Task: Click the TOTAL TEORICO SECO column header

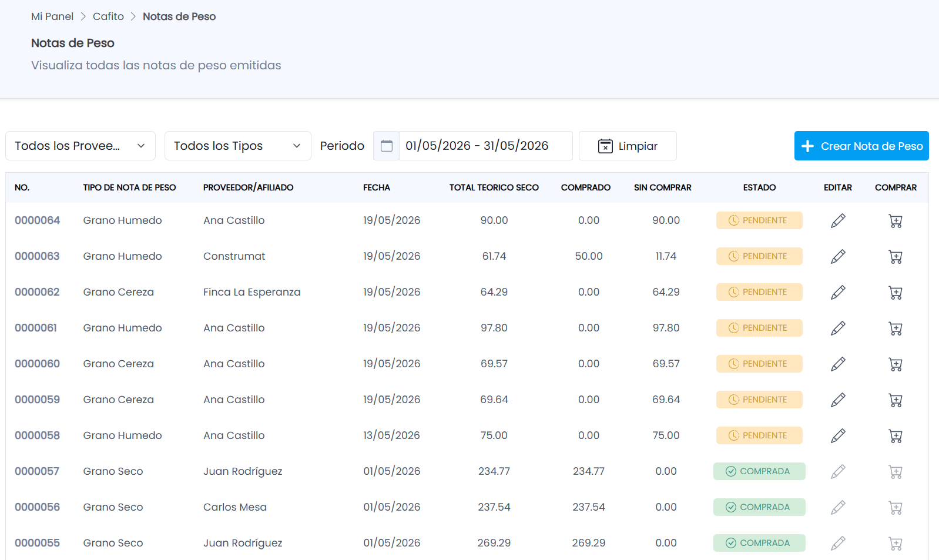Action: coord(494,187)
